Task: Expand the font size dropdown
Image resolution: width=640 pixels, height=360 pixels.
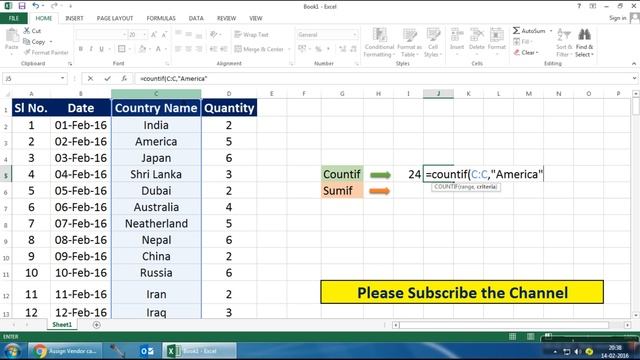Action: (x=144, y=35)
